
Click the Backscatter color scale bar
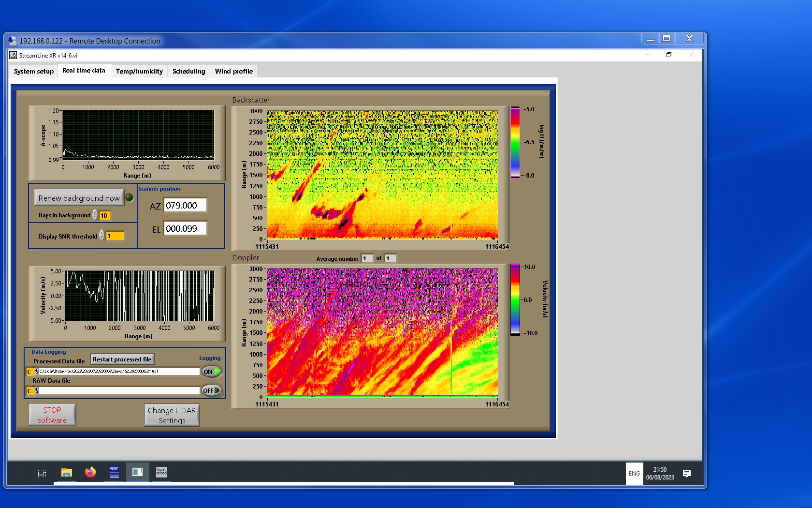click(515, 142)
